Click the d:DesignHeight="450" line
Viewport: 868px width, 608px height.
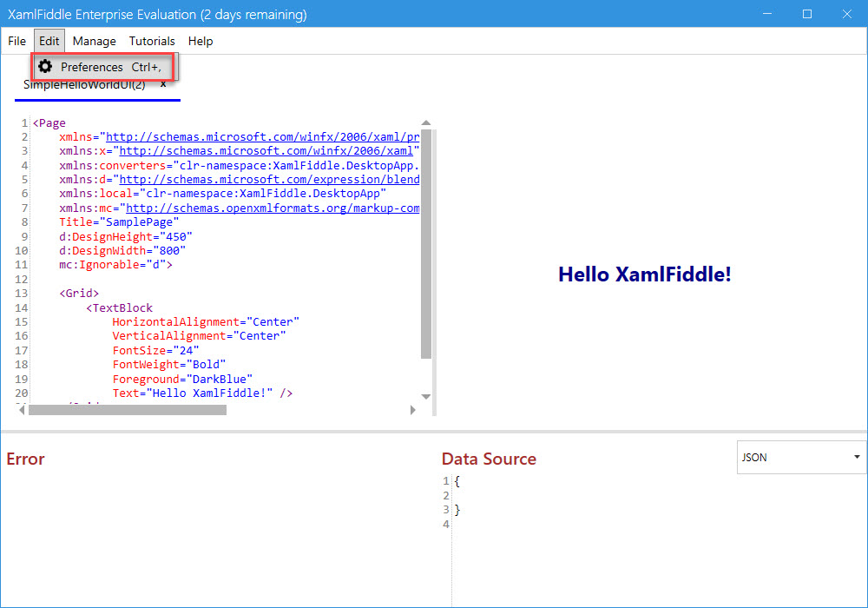(126, 236)
